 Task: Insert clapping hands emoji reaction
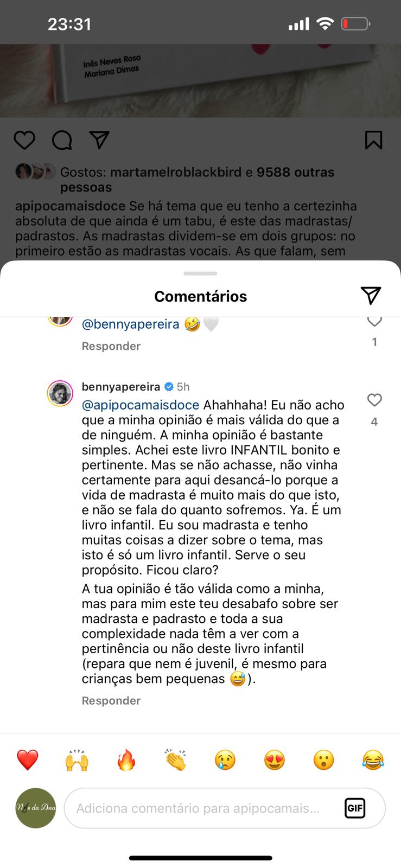point(175,760)
